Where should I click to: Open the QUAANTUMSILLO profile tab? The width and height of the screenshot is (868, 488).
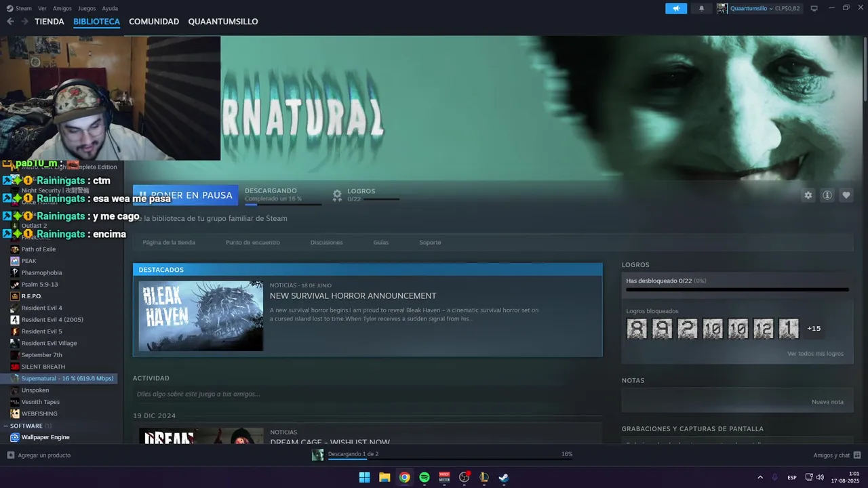(223, 22)
